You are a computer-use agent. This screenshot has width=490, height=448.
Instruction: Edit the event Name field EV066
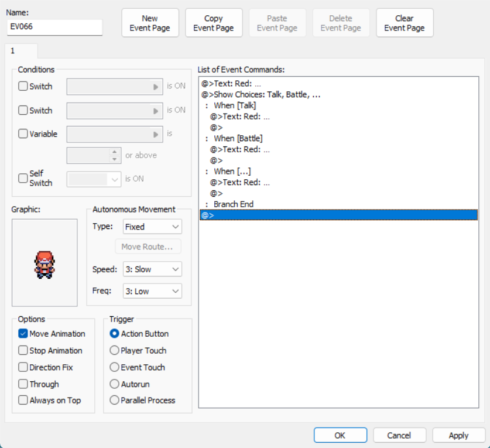[54, 27]
